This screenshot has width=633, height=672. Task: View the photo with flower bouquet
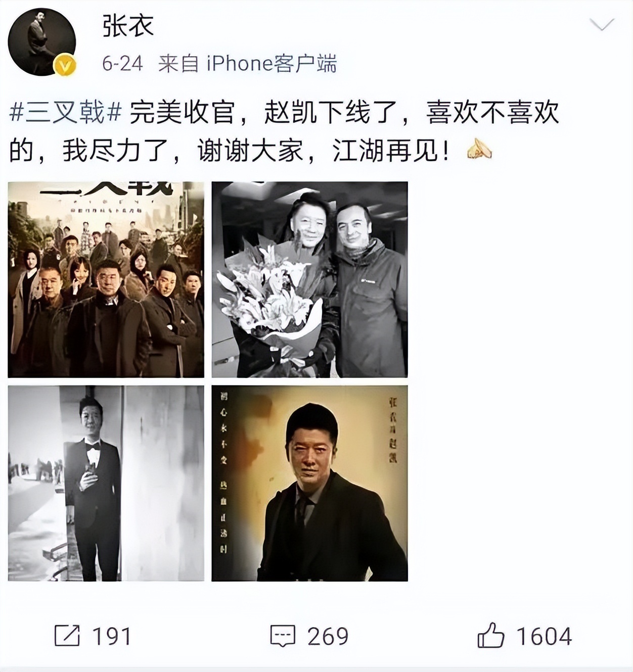[309, 279]
